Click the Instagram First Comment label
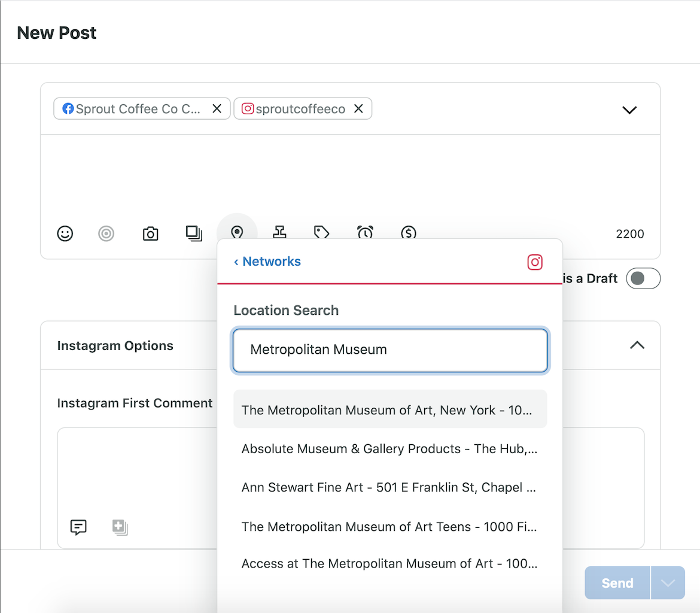The width and height of the screenshot is (700, 613). click(135, 403)
